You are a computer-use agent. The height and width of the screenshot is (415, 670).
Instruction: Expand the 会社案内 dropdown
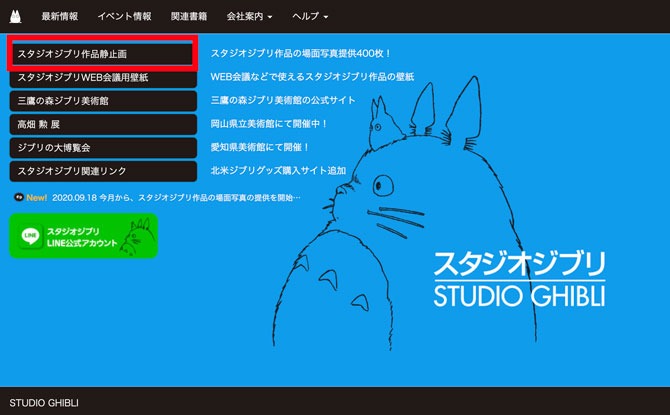[x=250, y=16]
